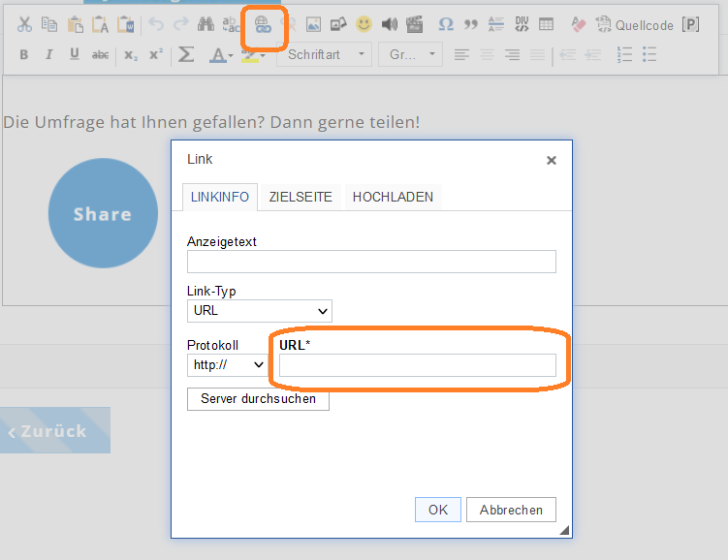Insert numbered list
The image size is (728, 560).
click(x=624, y=55)
